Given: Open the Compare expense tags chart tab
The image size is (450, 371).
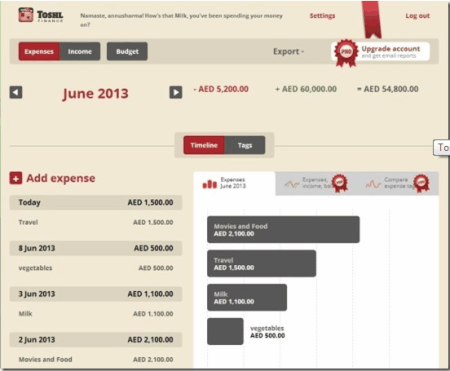Looking at the screenshot, I should [x=398, y=183].
